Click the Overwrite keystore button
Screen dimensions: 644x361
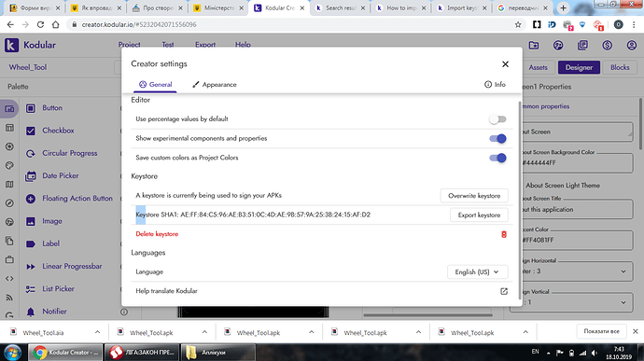point(474,196)
